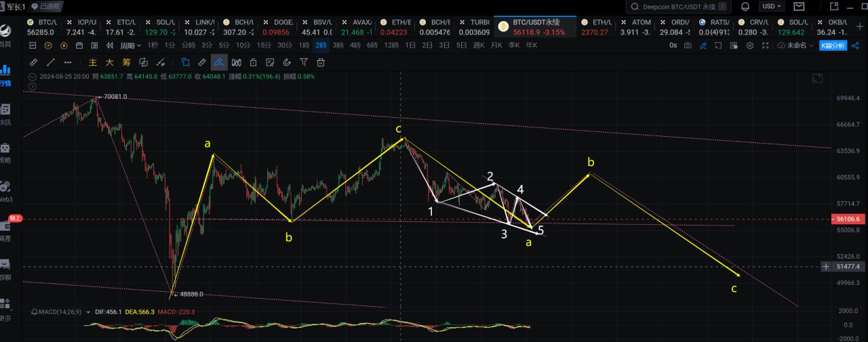868x342 pixels.
Task: Click the 56106.6 current price label
Action: click(848, 219)
